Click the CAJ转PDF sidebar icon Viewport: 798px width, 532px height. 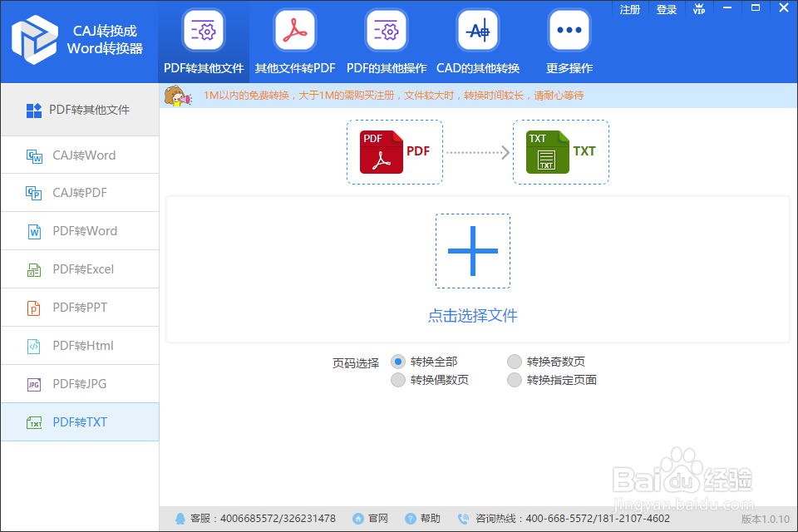34,194
